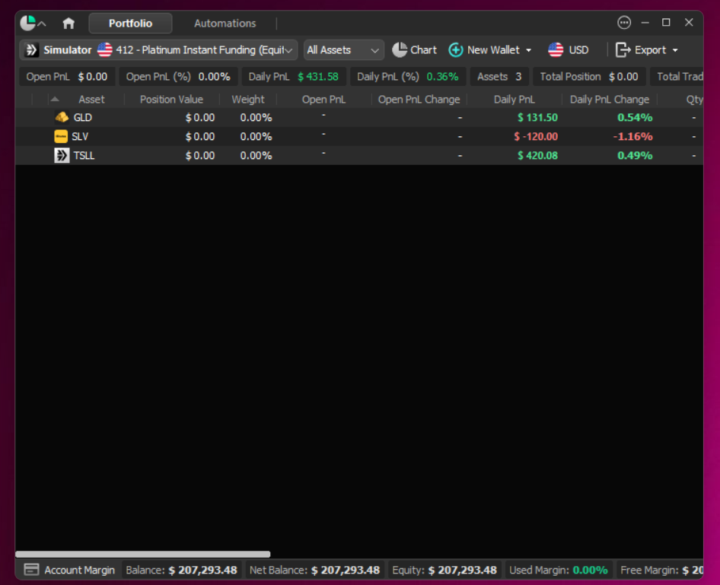Click the Account Margin label
The image size is (720, 585).
tap(79, 570)
